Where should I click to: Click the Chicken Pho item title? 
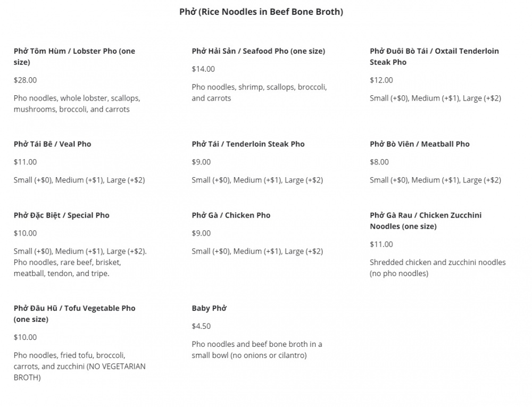pos(231,215)
